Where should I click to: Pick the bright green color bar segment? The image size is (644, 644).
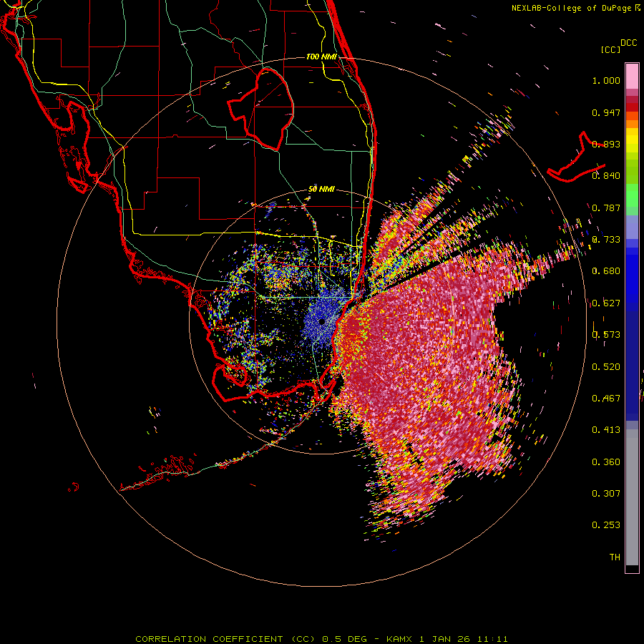coord(632,195)
